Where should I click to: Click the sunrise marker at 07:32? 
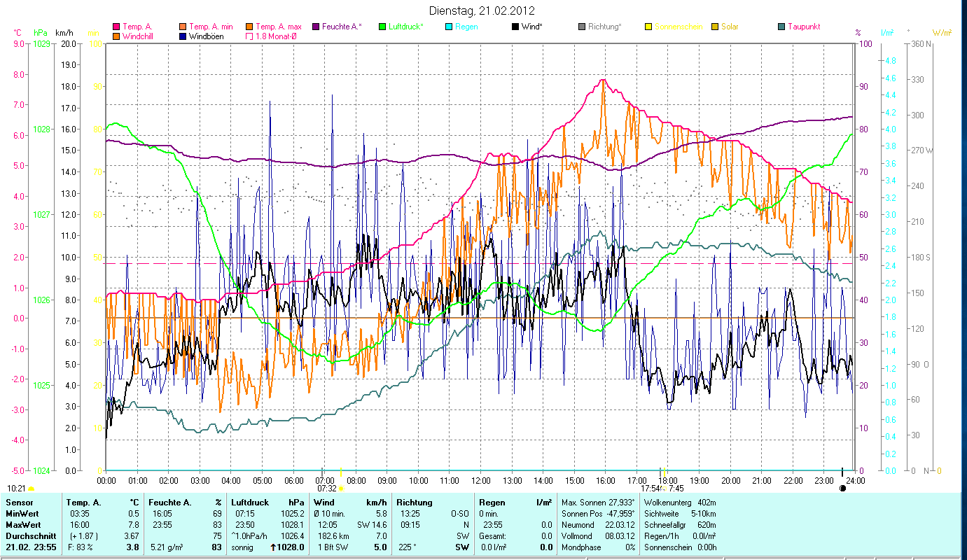pos(340,489)
